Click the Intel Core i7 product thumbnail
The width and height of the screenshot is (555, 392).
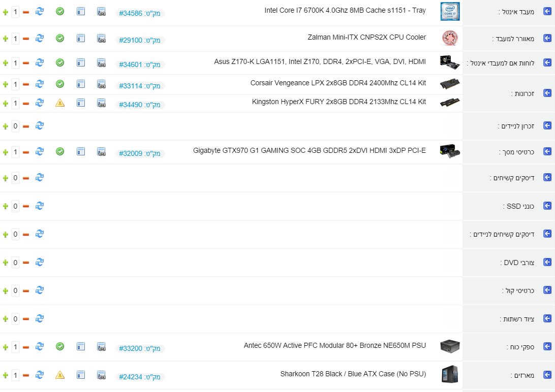point(450,11)
